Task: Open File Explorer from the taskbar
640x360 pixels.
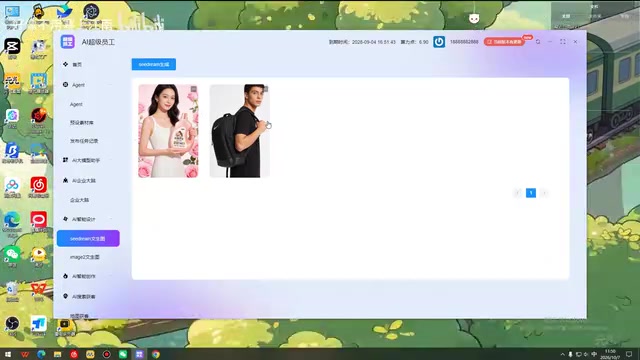Action: [58, 354]
